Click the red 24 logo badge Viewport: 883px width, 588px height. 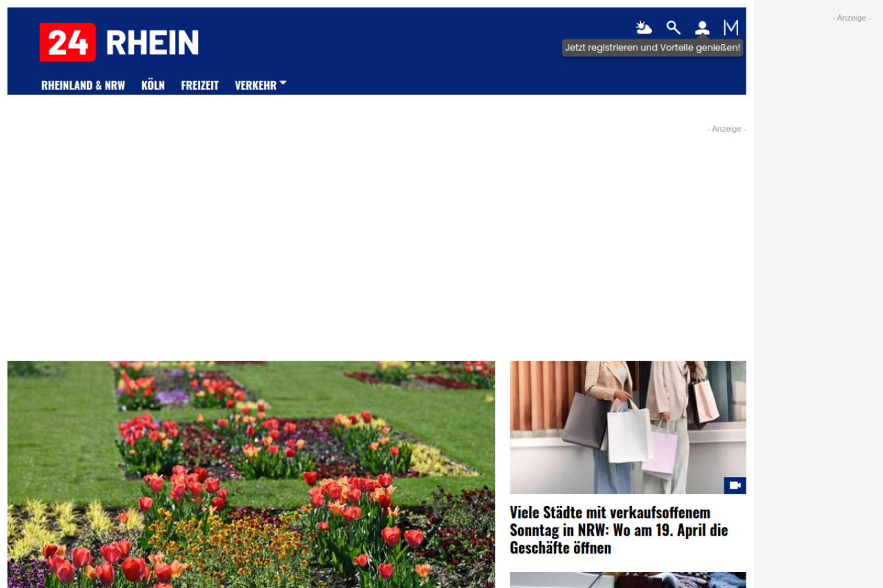[x=68, y=42]
